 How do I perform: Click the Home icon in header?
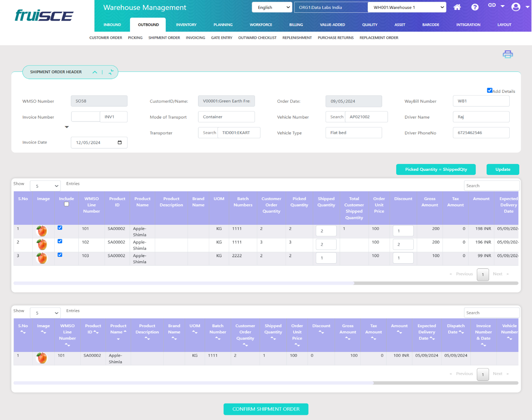tap(457, 7)
